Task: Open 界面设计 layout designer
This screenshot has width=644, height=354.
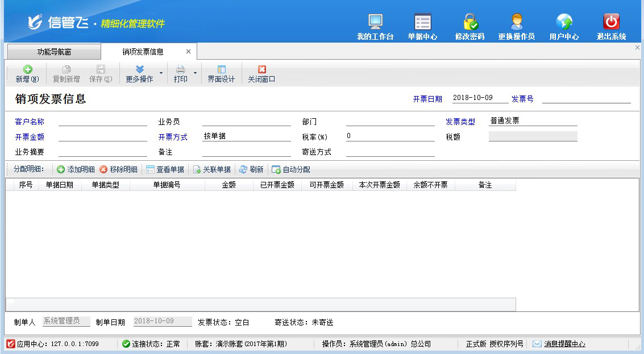Action: pos(221,74)
